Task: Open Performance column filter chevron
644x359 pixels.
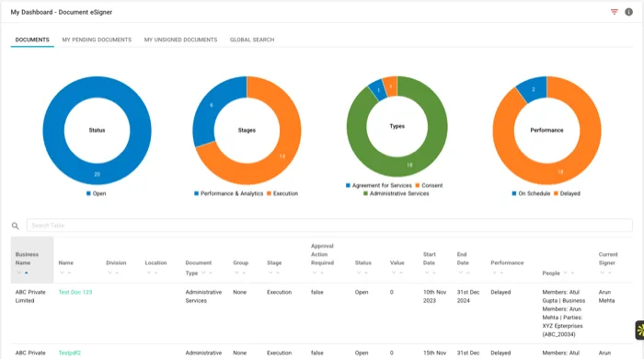Action: (x=494, y=272)
